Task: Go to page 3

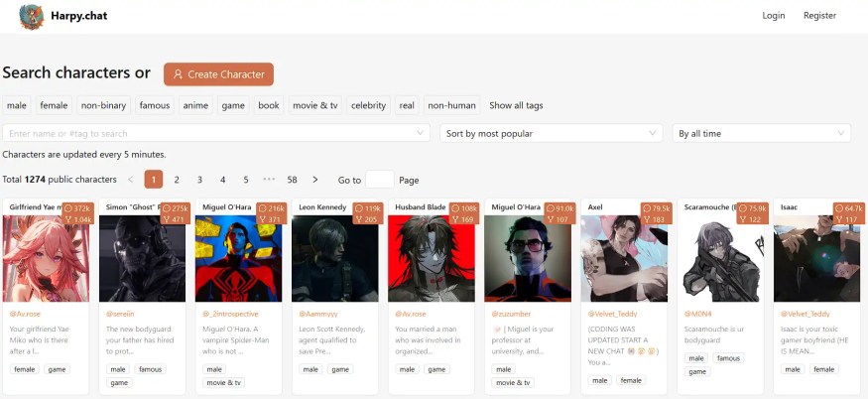Action: (x=199, y=180)
